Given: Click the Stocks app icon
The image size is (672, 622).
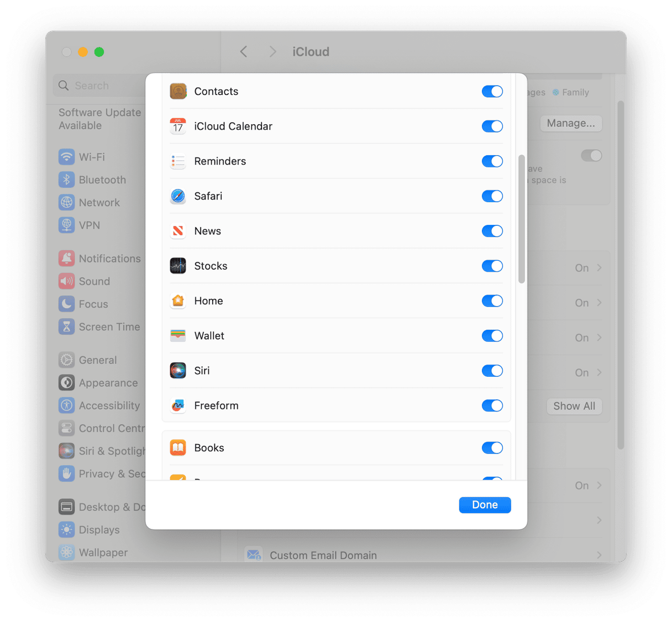Looking at the screenshot, I should [178, 266].
